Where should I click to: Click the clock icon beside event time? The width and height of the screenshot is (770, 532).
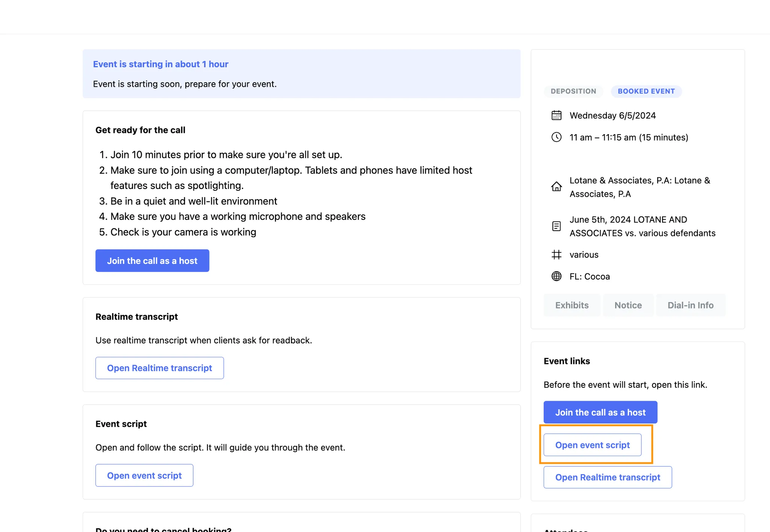(x=556, y=137)
